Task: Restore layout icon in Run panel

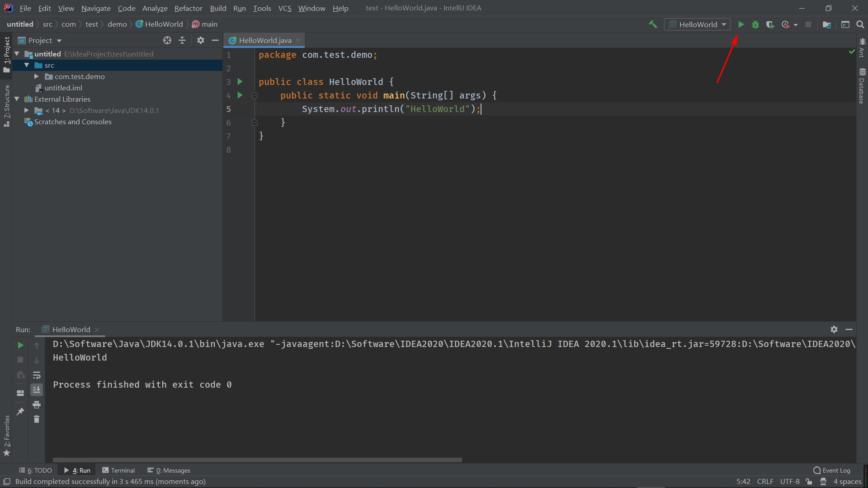Action: pyautogui.click(x=20, y=393)
